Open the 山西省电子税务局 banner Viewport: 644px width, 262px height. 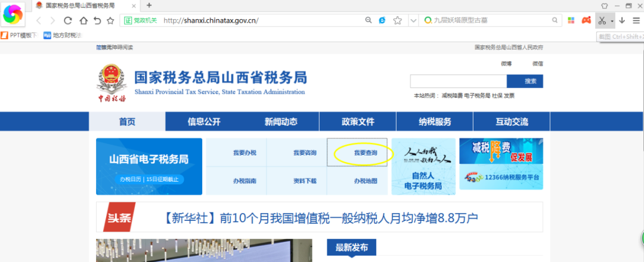pyautogui.click(x=149, y=166)
